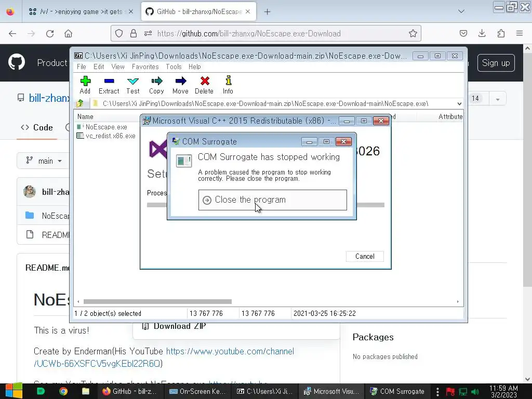Open the 7-Zip Tools menu
The image size is (532, 399).
174,67
